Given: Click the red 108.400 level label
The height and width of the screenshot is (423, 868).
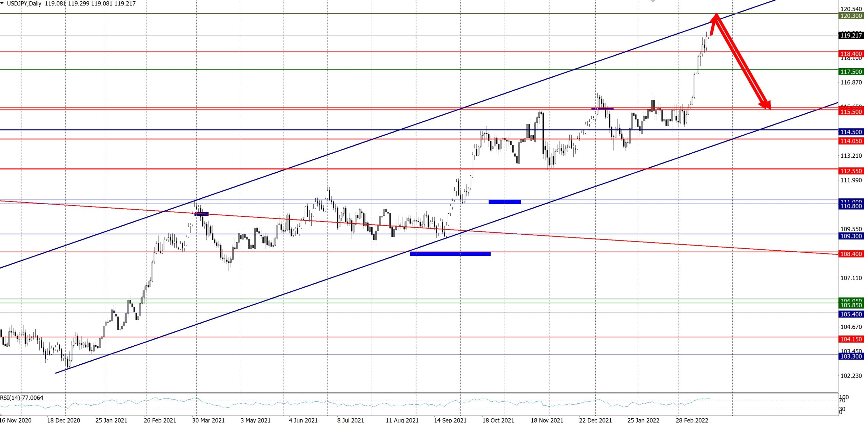Looking at the screenshot, I should (851, 254).
